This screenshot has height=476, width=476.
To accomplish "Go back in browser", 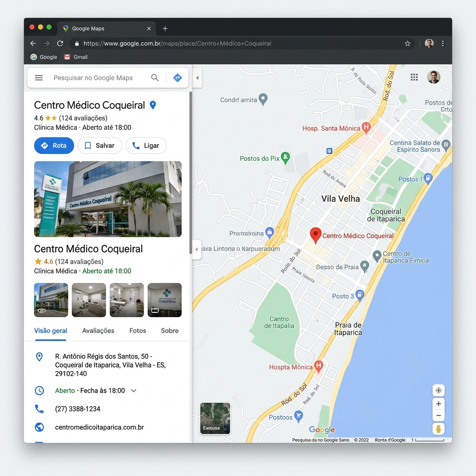I will pos(33,43).
